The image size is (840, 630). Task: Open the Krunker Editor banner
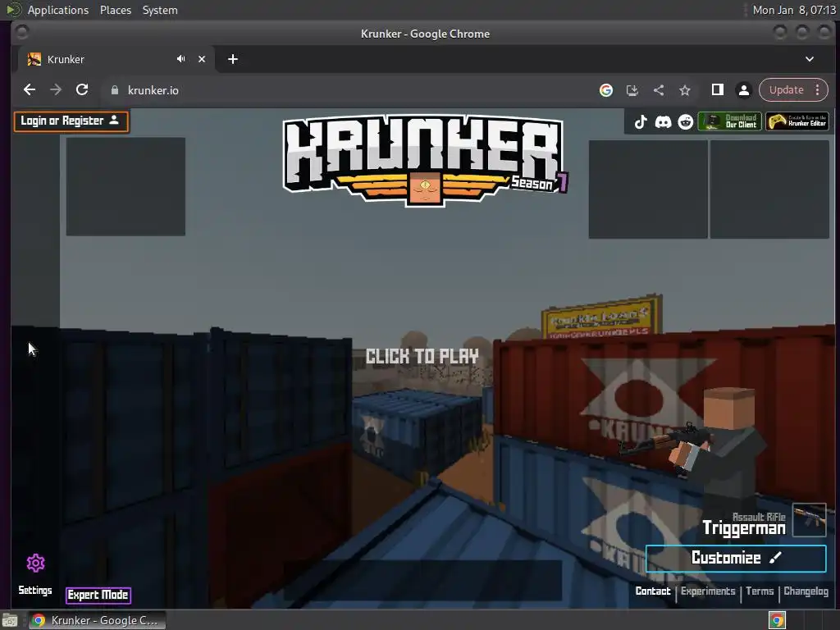797,121
